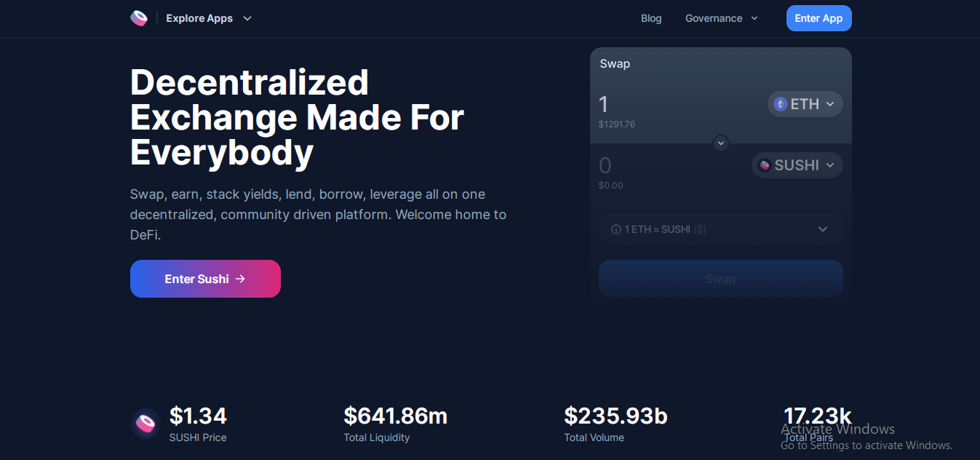
Task: Switch tokens with the swap arrow
Action: pos(721,143)
